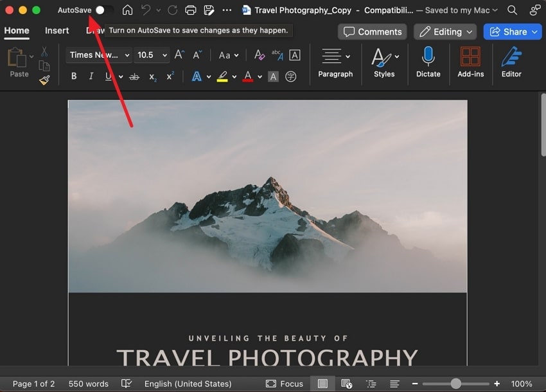Decrease font size with smaller A icon
The image size is (546, 392).
point(197,55)
